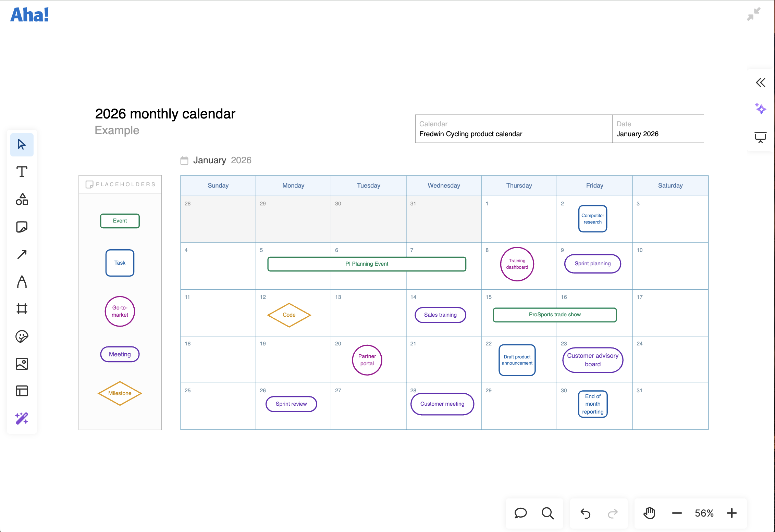Viewport: 775px width, 532px height.
Task: Open the AI magic wand tool
Action: (22, 418)
